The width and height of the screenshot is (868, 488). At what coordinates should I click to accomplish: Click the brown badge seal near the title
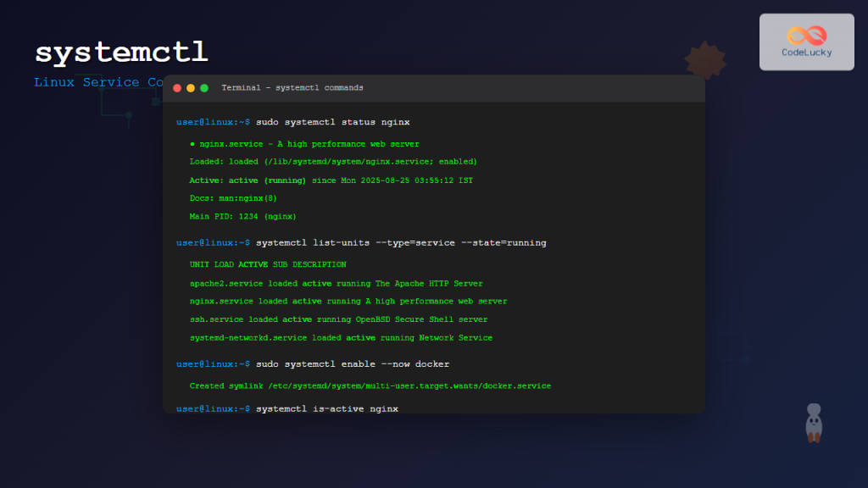coord(704,59)
